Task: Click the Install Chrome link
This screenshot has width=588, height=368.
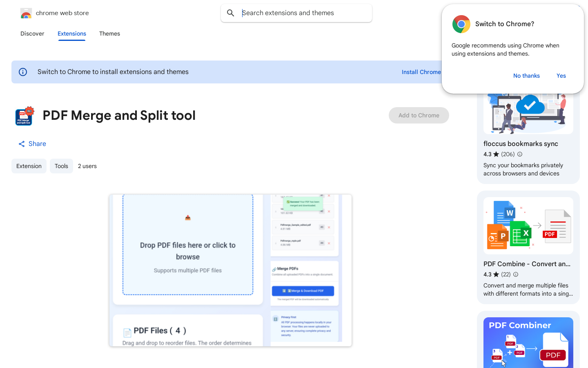Action: click(421, 72)
